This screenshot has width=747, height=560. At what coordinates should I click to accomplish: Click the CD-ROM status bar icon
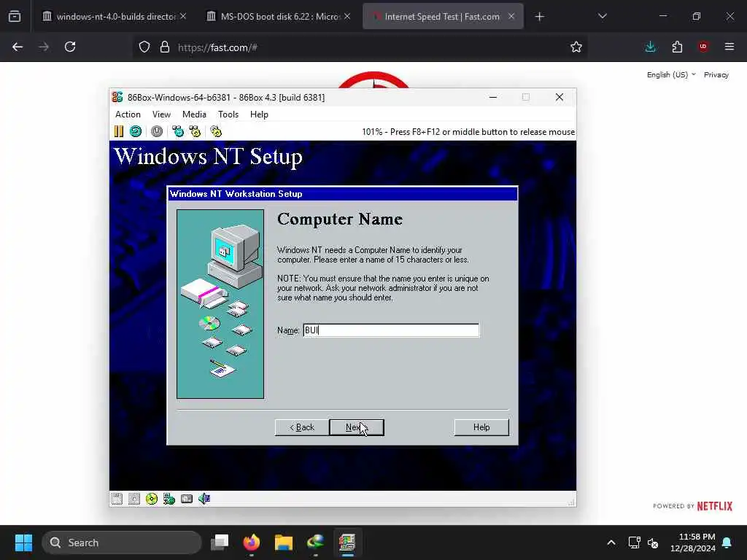pyautogui.click(x=152, y=499)
